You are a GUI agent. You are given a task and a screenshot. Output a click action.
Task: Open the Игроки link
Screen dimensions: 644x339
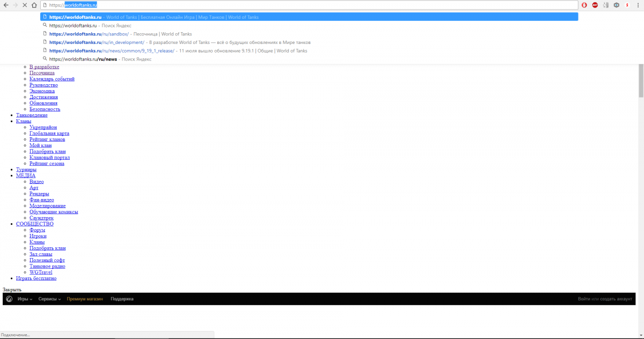click(38, 236)
